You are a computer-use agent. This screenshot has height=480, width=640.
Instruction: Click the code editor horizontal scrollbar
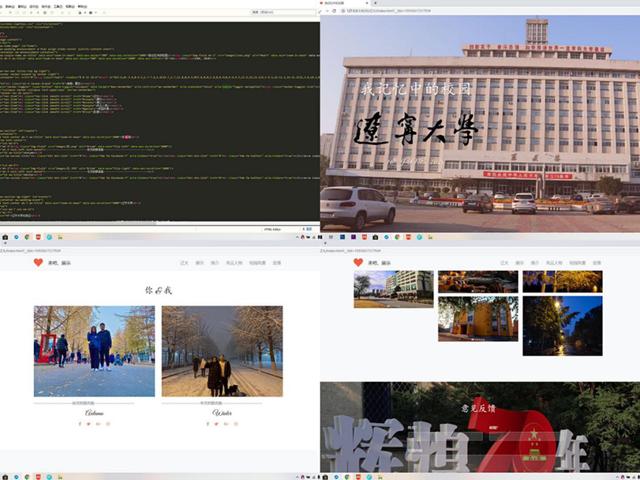click(x=78, y=223)
